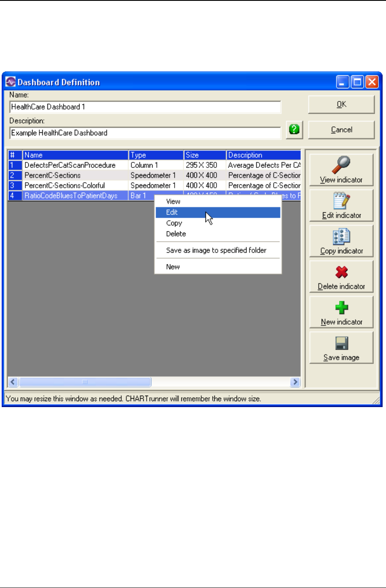Click the Cancel button
The image size is (386, 588).
tap(341, 130)
